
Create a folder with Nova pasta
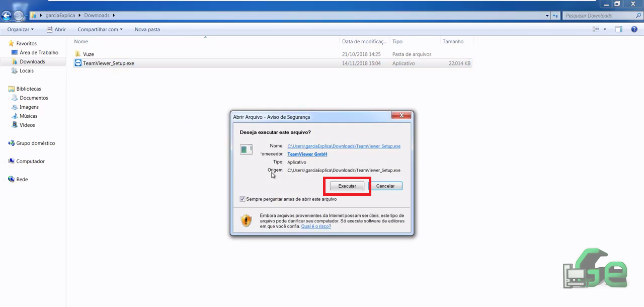pos(147,29)
